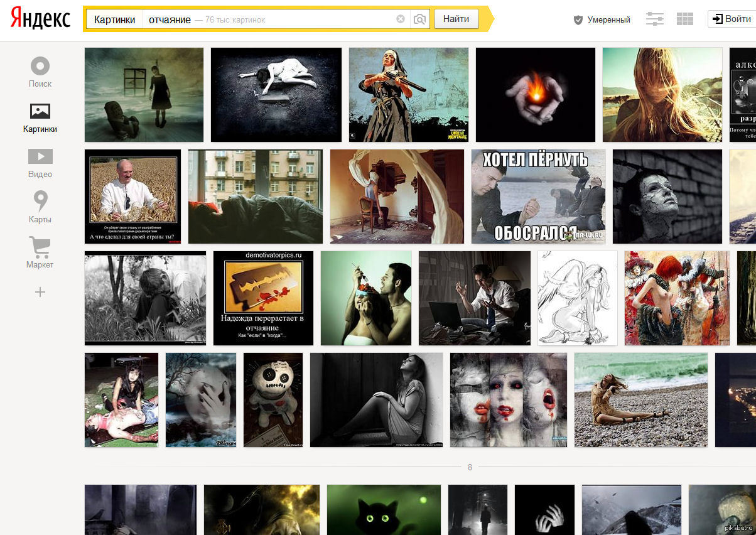
Task: Select the Картинки sidebar icon
Action: click(40, 112)
